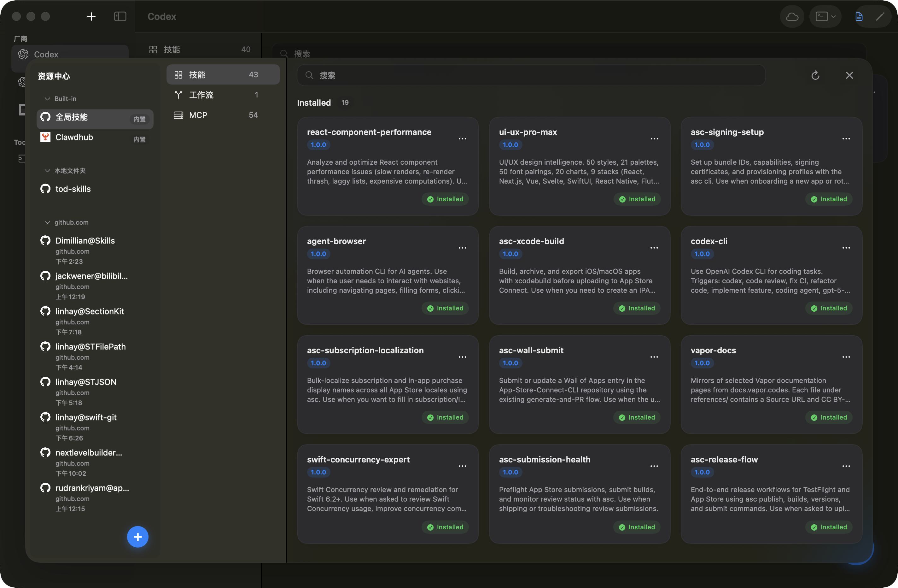The height and width of the screenshot is (588, 898).
Task: Open the codex-cli card's ellipsis menu
Action: coord(846,248)
